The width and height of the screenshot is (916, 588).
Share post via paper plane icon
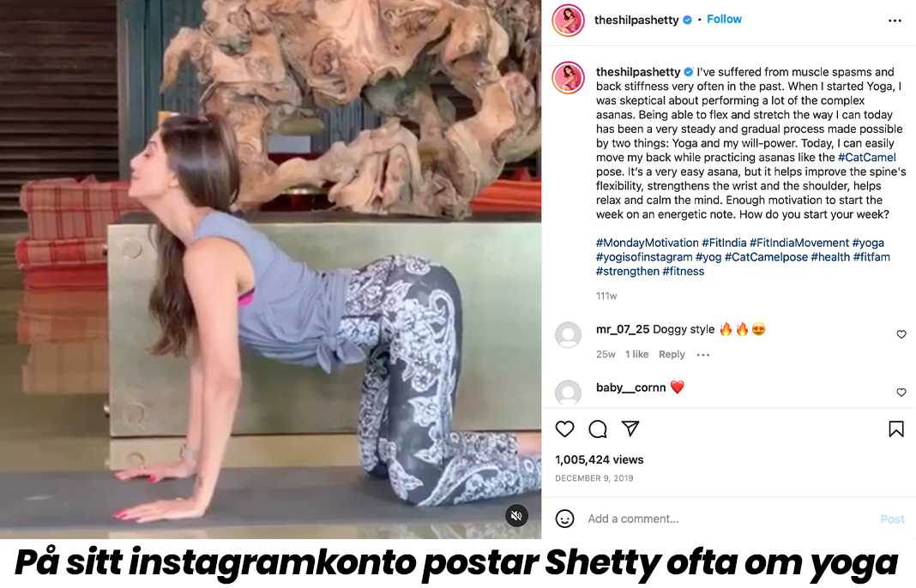click(630, 429)
